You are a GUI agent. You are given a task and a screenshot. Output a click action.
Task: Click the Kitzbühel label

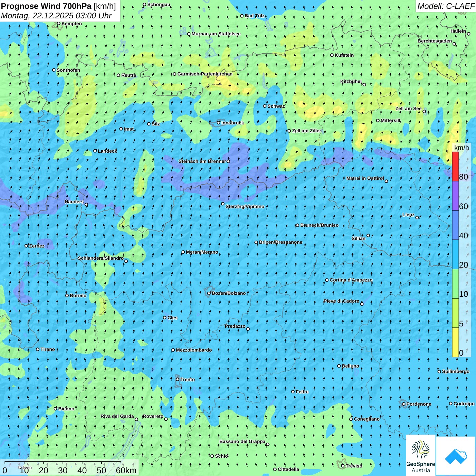click(x=351, y=81)
